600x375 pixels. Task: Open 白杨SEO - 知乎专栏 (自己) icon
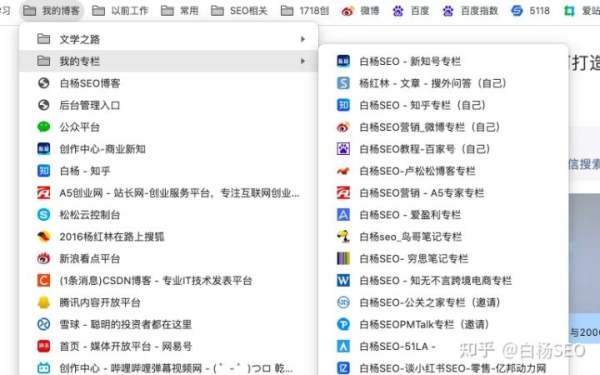(343, 105)
